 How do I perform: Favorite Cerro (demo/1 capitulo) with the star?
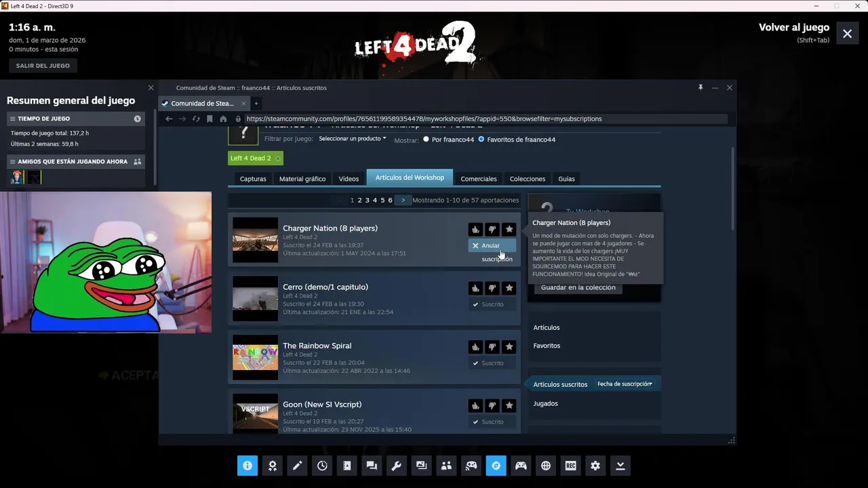(509, 288)
